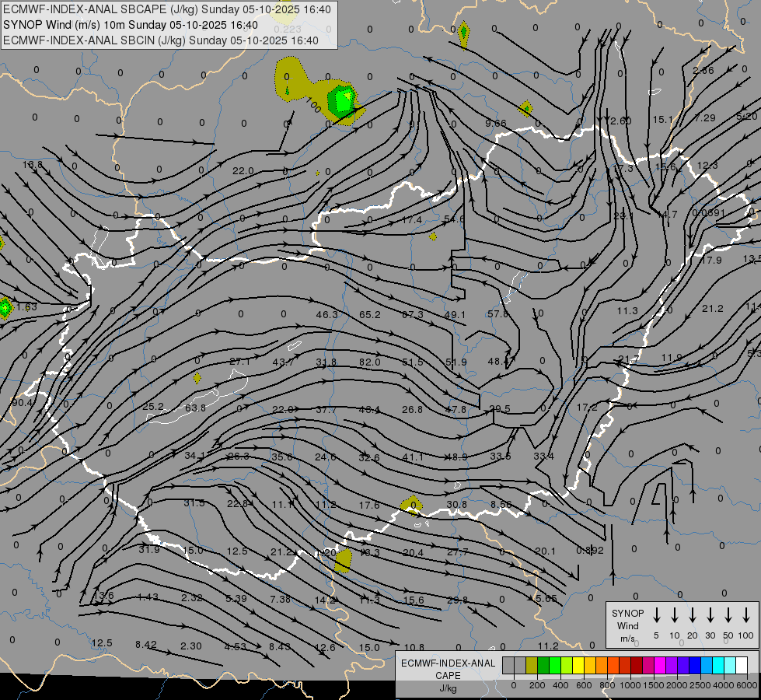Click the 2500 tick label in CAPE legend
Image resolution: width=761 pixels, height=700 pixels.
[700, 685]
